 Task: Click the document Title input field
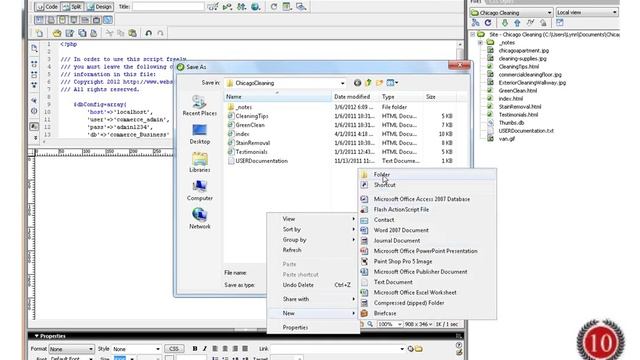click(x=168, y=7)
